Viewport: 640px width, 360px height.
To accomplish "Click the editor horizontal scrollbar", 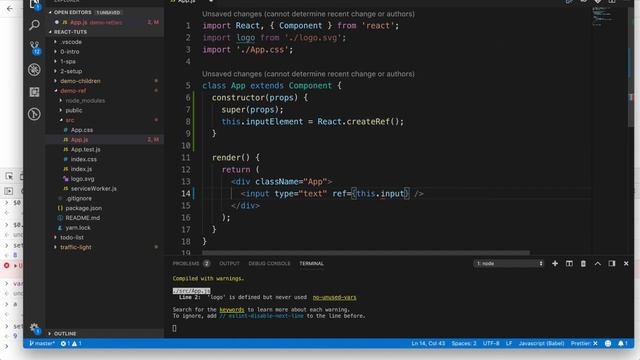I will coord(366,253).
